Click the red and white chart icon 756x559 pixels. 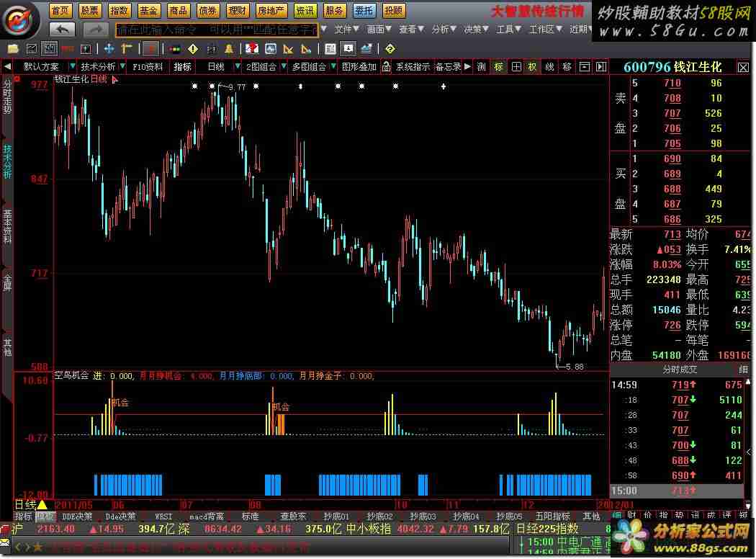252,49
